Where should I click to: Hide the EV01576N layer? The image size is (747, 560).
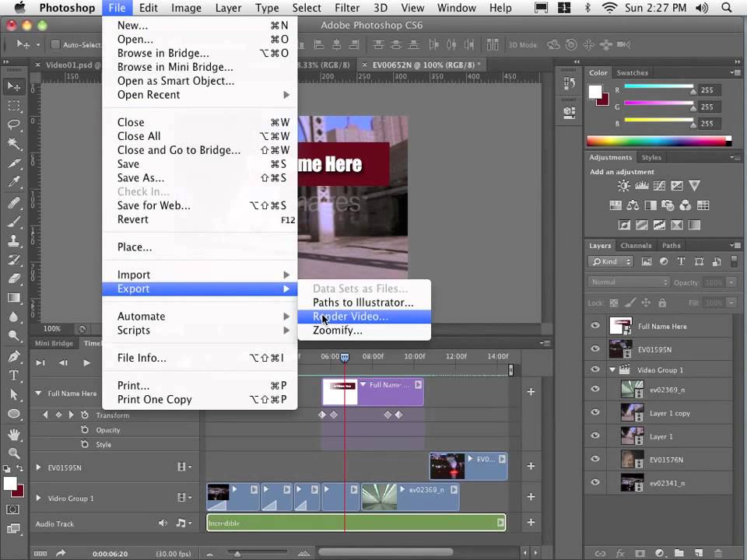595,459
